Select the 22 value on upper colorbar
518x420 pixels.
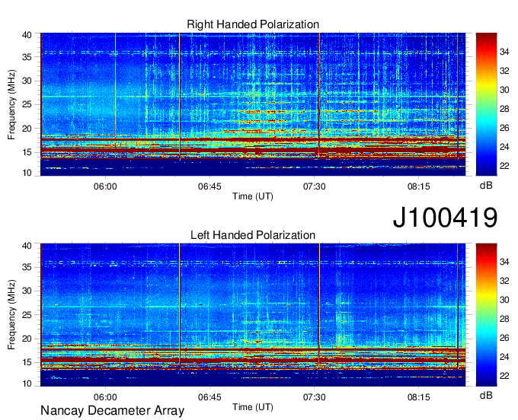point(504,166)
